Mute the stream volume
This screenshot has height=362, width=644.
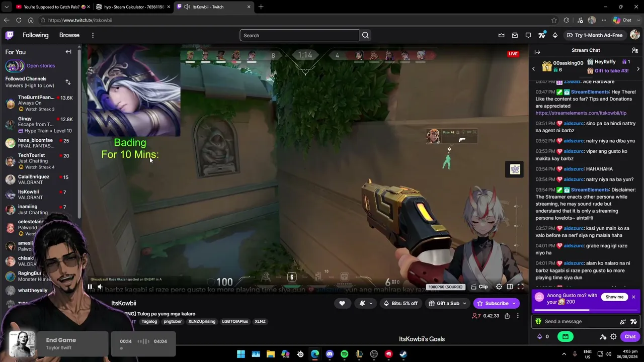click(x=100, y=287)
